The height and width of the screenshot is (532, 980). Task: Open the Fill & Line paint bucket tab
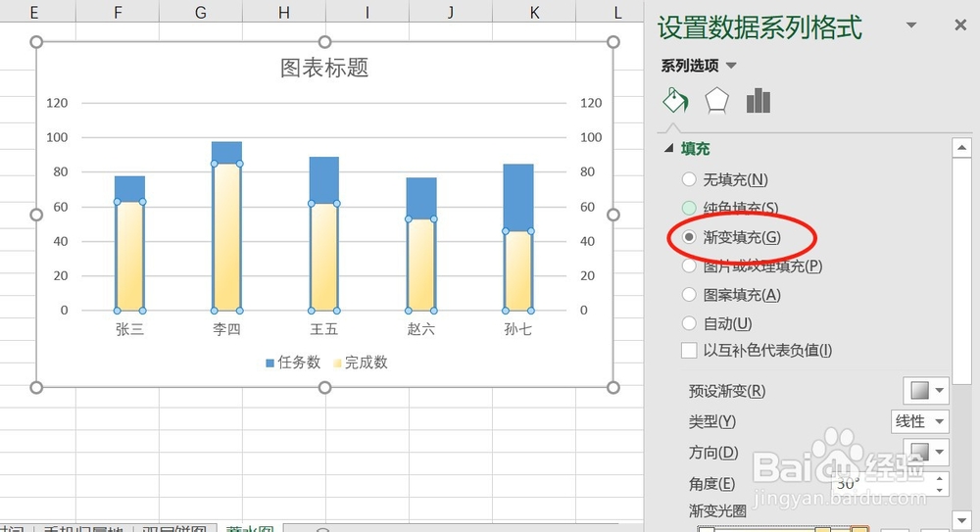675,101
